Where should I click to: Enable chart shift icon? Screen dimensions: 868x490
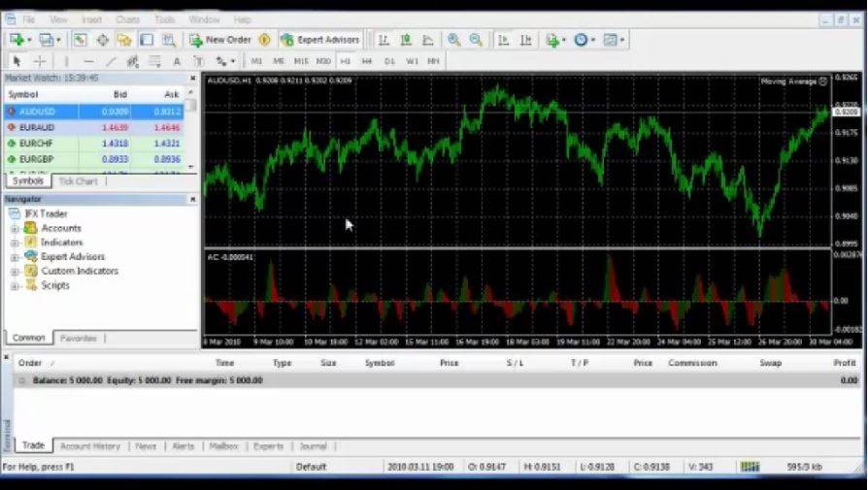point(525,40)
